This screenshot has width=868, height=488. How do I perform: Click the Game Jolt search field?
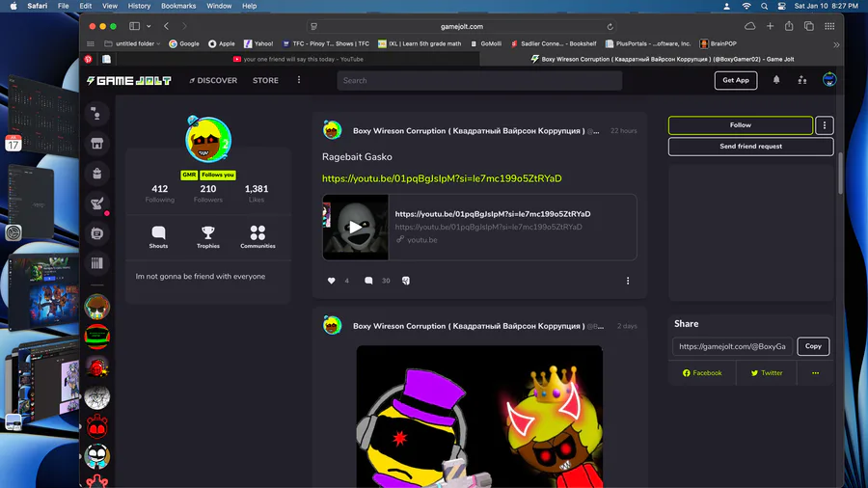click(479, 81)
